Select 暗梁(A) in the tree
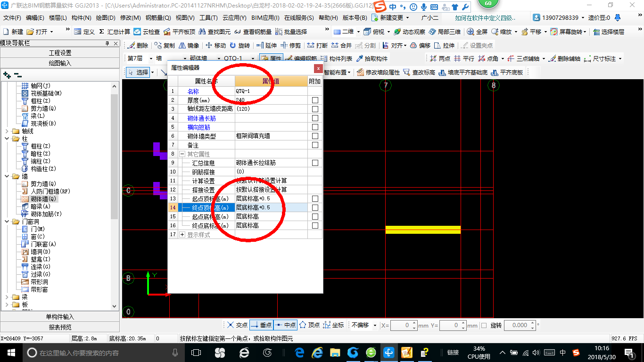Image resolution: width=644 pixels, height=362 pixels. pyautogui.click(x=36, y=206)
